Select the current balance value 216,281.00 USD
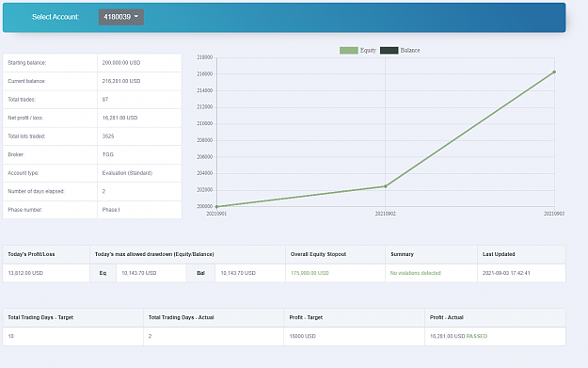 point(121,81)
